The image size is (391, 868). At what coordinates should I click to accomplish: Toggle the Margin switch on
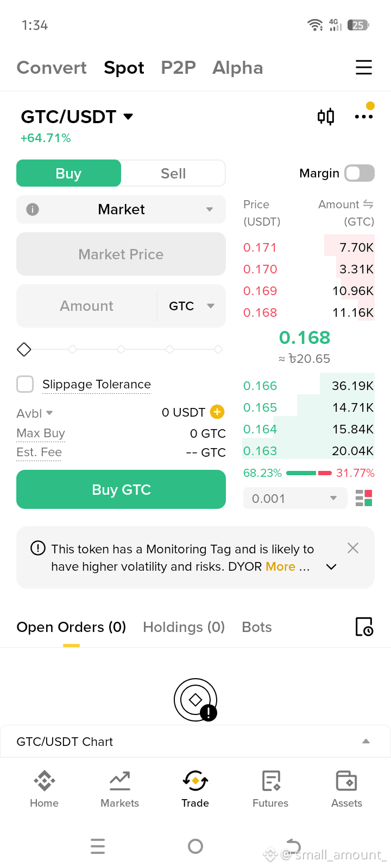(x=360, y=173)
